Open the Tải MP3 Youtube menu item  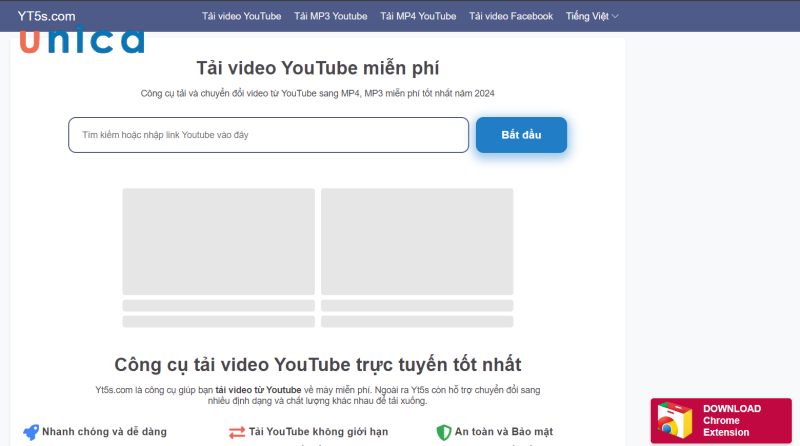coord(331,16)
